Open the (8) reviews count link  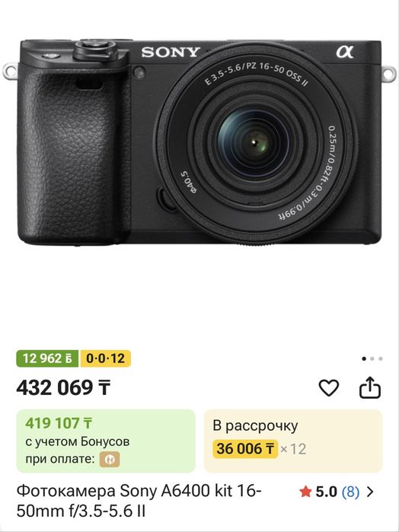(x=350, y=492)
